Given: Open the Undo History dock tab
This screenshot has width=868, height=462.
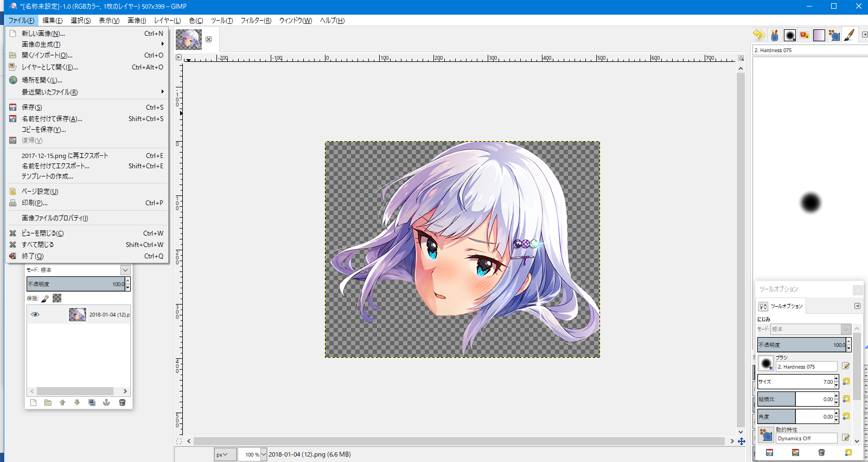Looking at the screenshot, I should coord(759,35).
